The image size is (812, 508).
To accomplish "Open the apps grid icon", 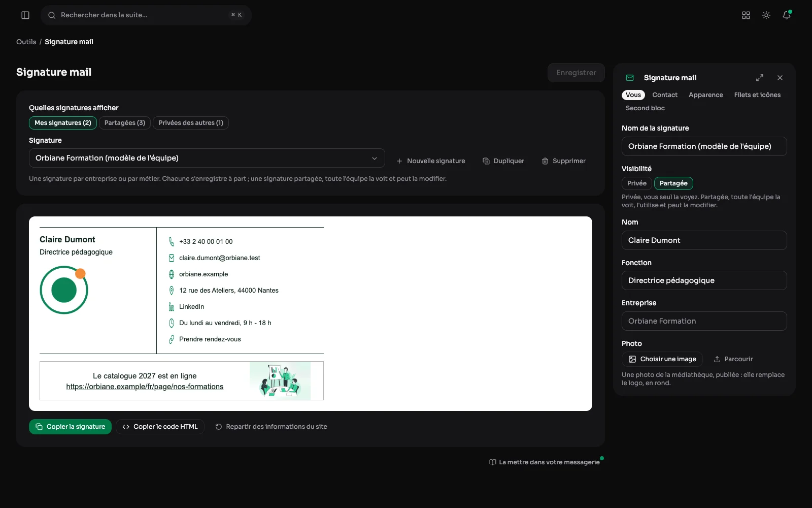I will 746,15.
